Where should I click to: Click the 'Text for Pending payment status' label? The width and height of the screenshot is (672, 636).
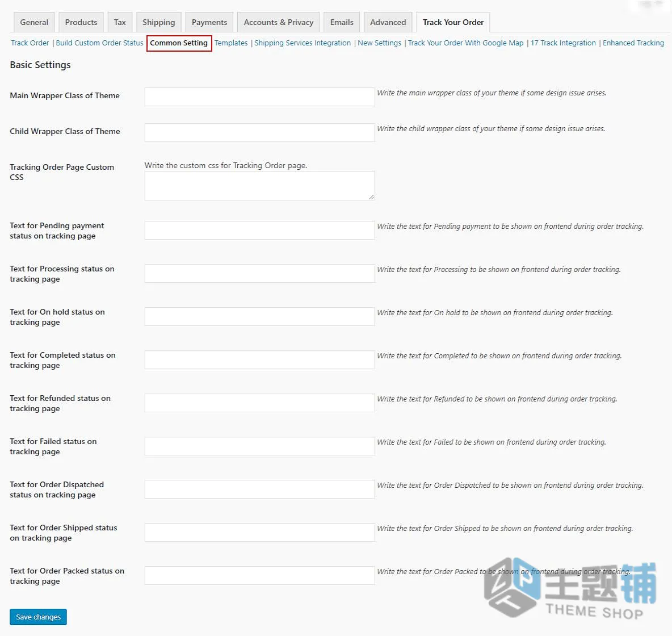[57, 231]
